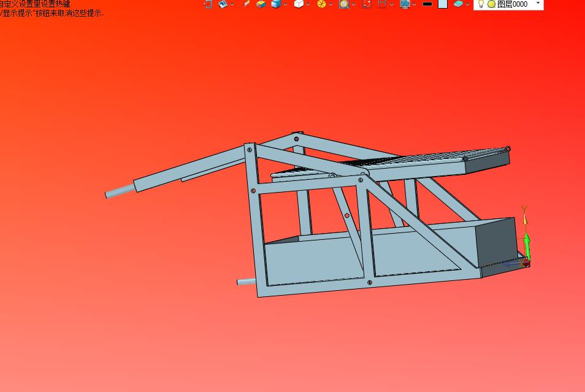Open the arrow beside the magnifier icon
Image resolution: width=585 pixels, height=392 pixels.
[353, 4]
